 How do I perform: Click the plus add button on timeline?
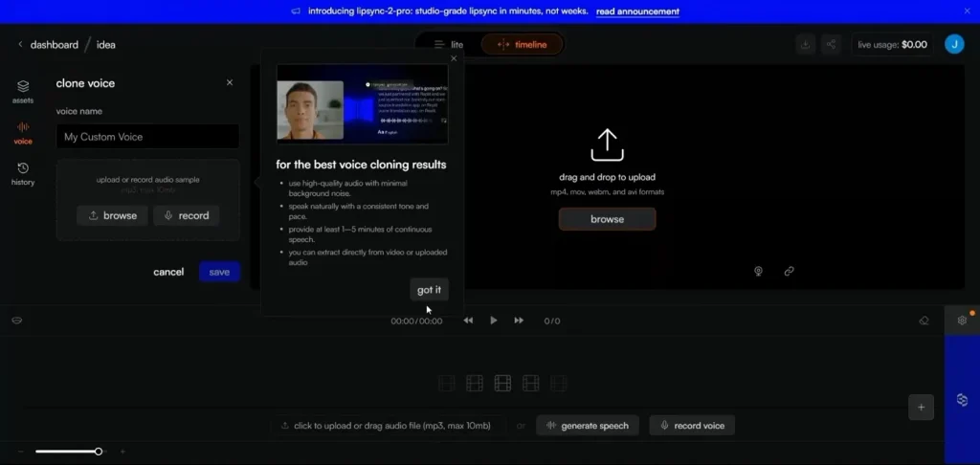click(921, 408)
